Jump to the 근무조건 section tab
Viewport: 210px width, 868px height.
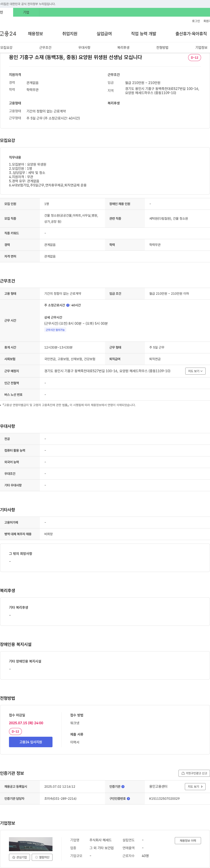(x=45, y=47)
